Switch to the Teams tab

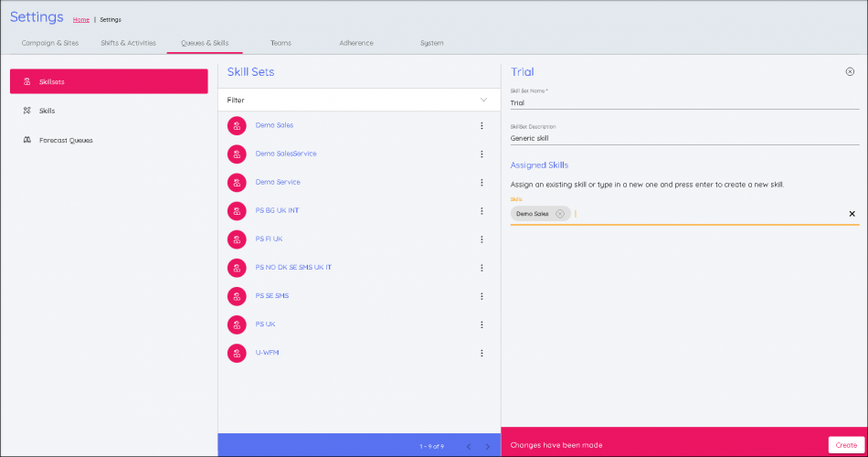pyautogui.click(x=281, y=43)
